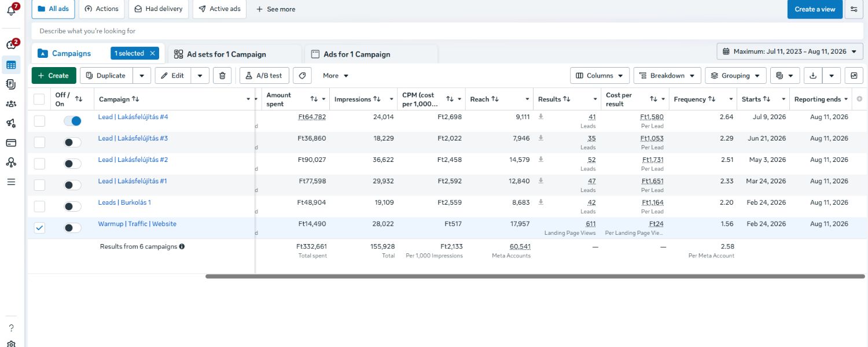The height and width of the screenshot is (347, 868).
Task: Tick the select-all campaigns header checkbox
Action: click(x=39, y=99)
